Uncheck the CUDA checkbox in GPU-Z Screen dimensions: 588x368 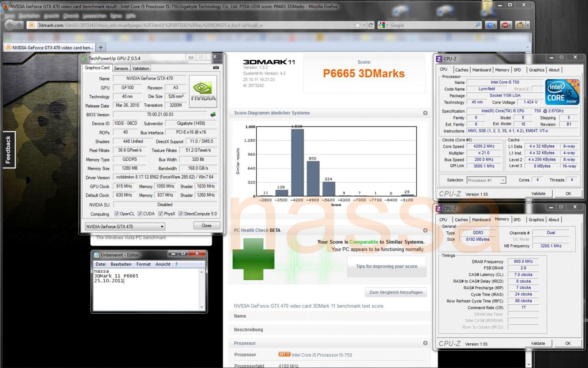140,214
